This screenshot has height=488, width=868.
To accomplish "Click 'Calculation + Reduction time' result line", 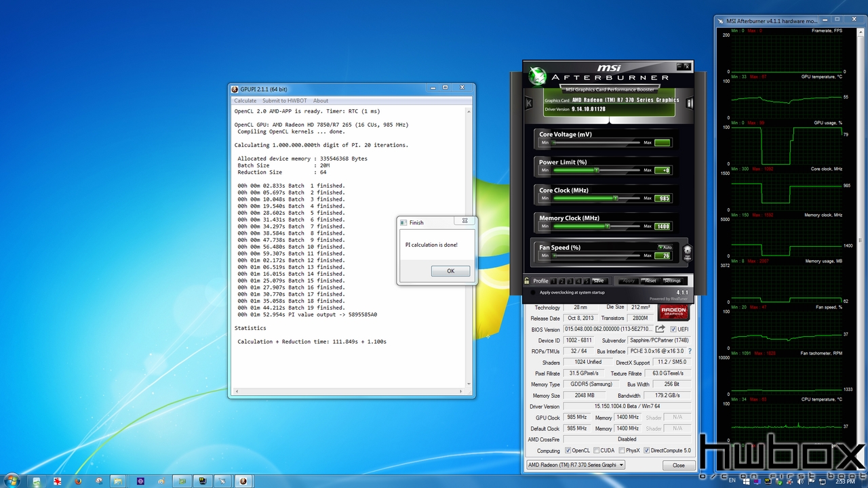I will pyautogui.click(x=312, y=342).
